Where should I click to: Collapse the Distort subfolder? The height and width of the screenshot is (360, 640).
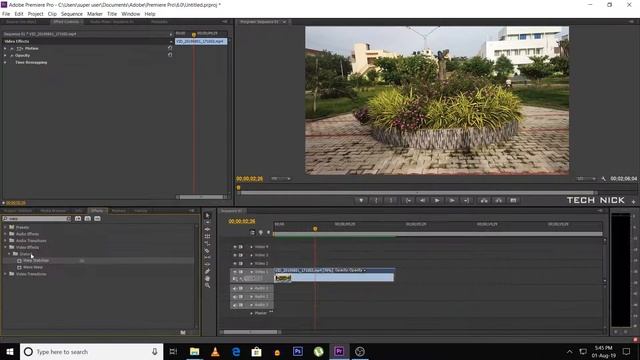click(x=9, y=254)
